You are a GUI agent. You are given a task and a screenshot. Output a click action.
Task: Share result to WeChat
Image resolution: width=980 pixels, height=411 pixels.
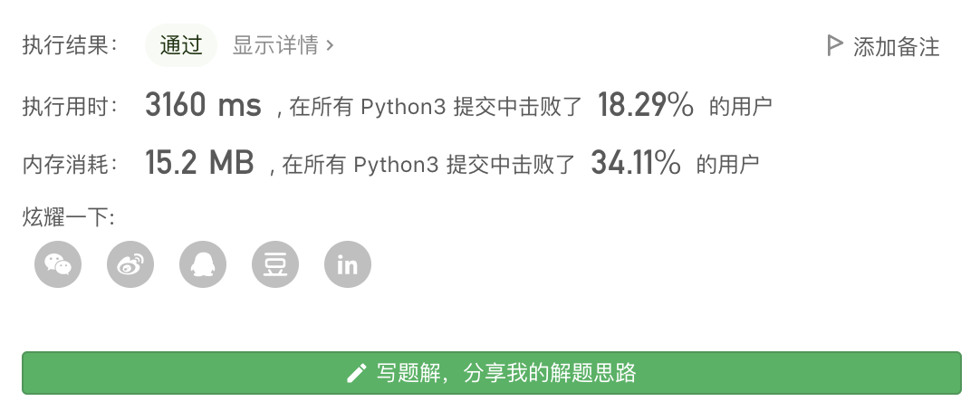pos(58,264)
